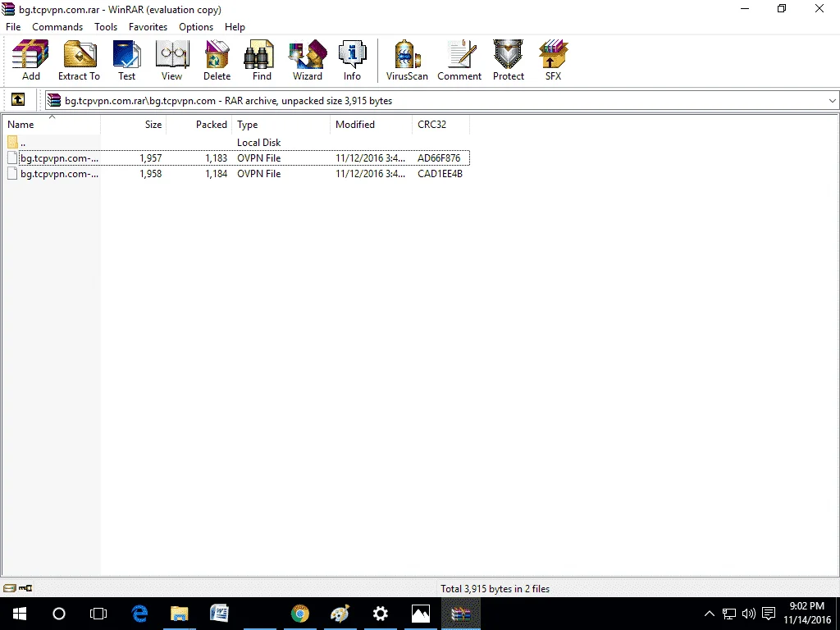The width and height of the screenshot is (840, 630).
Task: Open Task View on taskbar
Action: click(98, 614)
